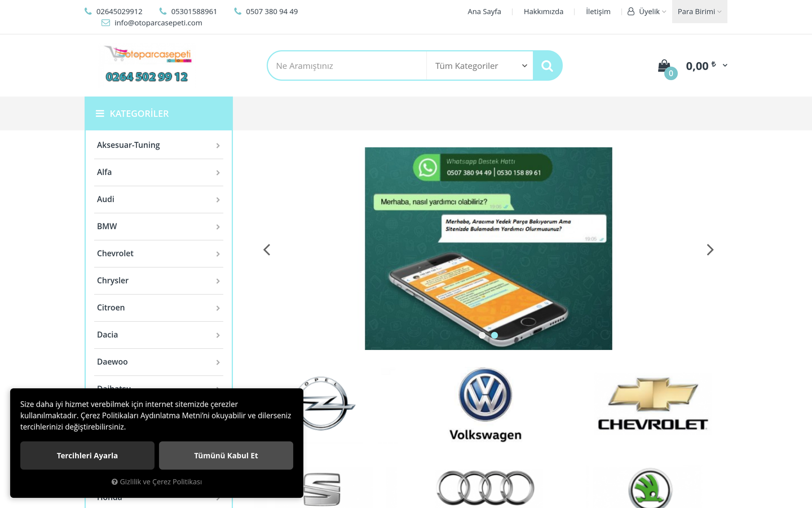Open the BMW category
Image resolution: width=812 pixels, height=508 pixels.
(107, 226)
